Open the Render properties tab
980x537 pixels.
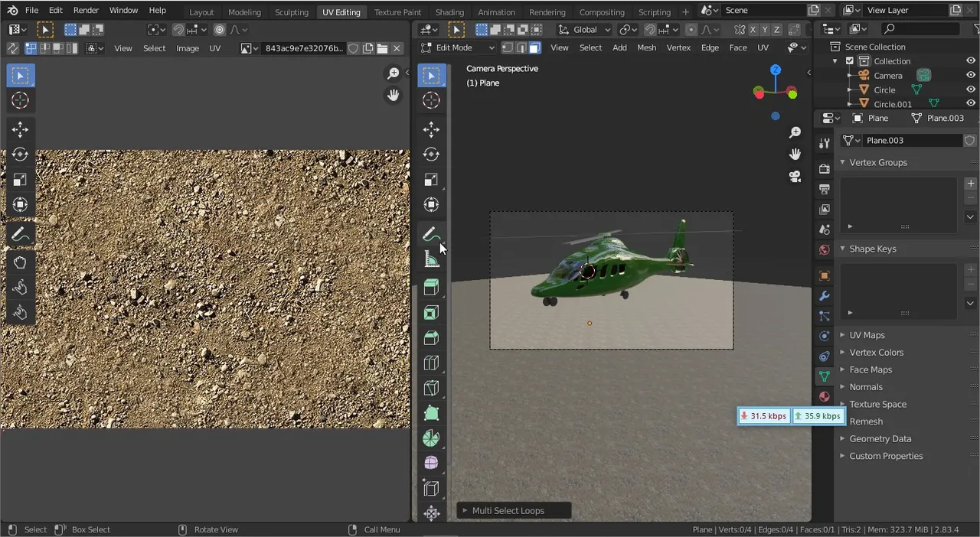pyautogui.click(x=824, y=168)
